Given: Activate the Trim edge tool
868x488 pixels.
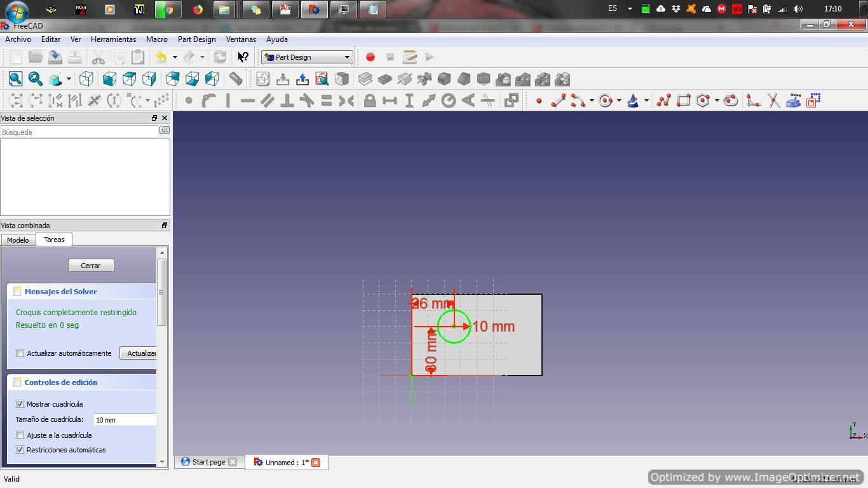Looking at the screenshot, I should point(773,100).
